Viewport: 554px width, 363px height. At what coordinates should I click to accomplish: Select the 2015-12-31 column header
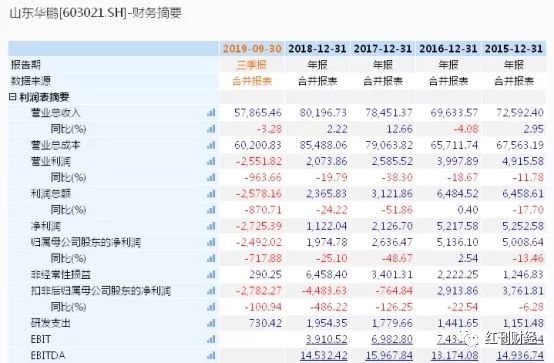coord(513,48)
